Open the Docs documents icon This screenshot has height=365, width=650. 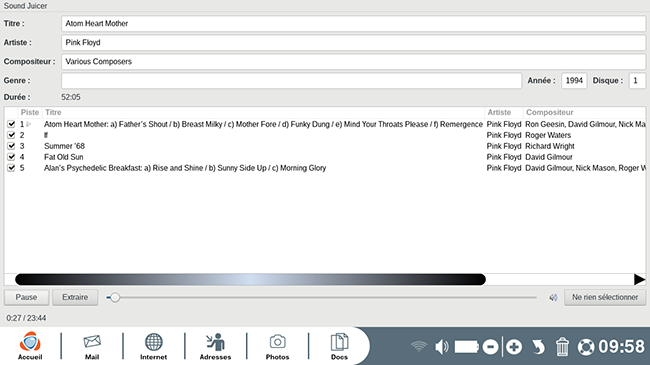(339, 346)
